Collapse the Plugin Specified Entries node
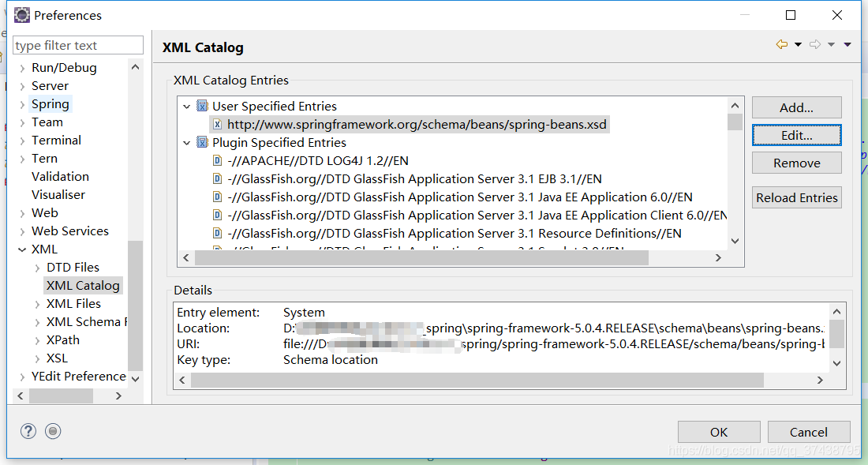Image resolution: width=868 pixels, height=465 pixels. 187,143
